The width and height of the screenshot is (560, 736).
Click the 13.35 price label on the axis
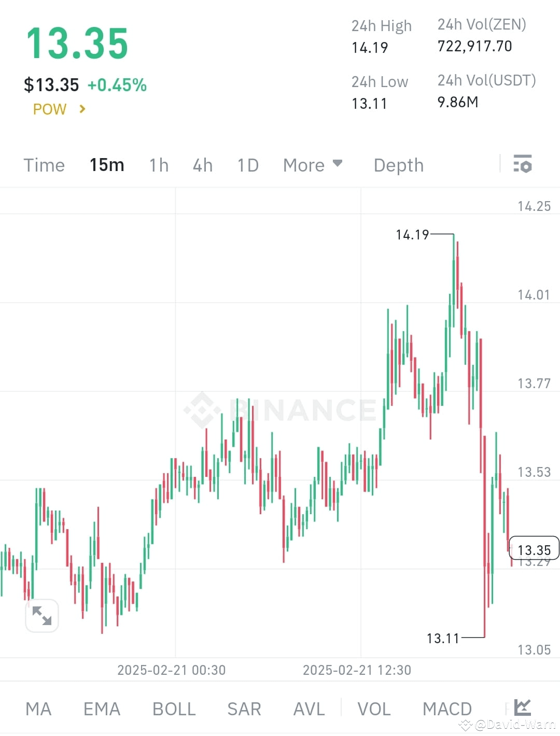pos(534,548)
